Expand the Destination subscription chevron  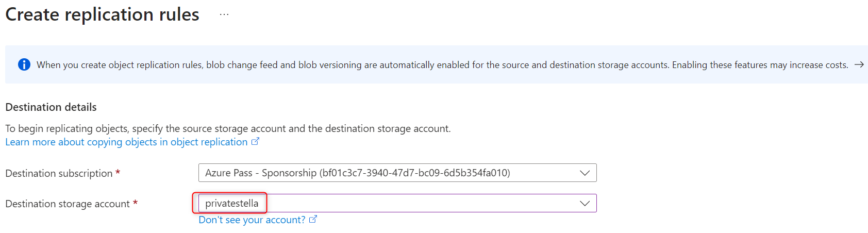point(585,173)
